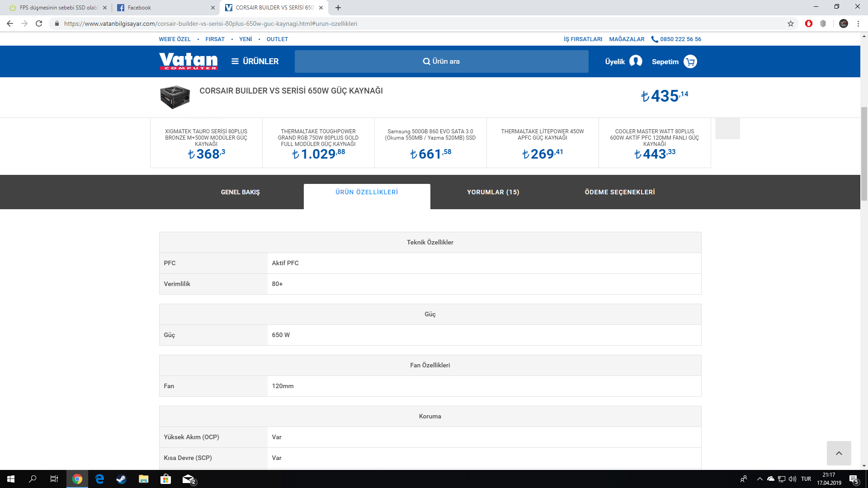Open the ÖDEME SEÇENEKLERİ tab

pos(619,192)
